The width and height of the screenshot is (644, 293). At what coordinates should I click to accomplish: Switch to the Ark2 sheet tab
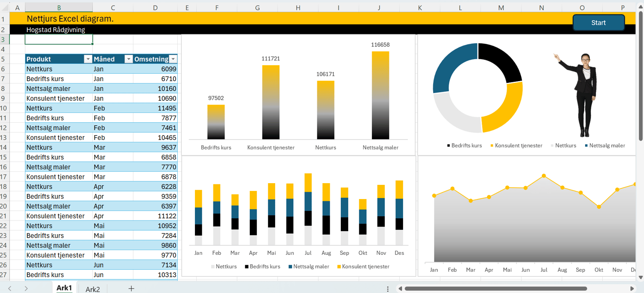(x=92, y=289)
